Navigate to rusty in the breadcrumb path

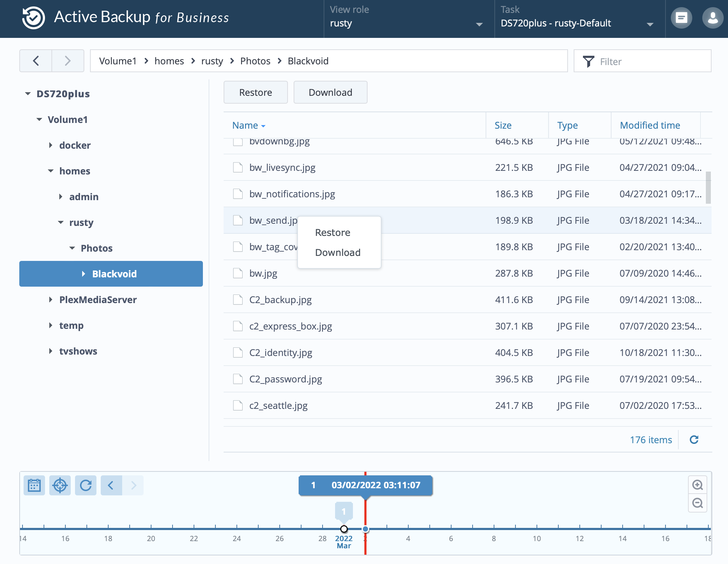coord(212,61)
